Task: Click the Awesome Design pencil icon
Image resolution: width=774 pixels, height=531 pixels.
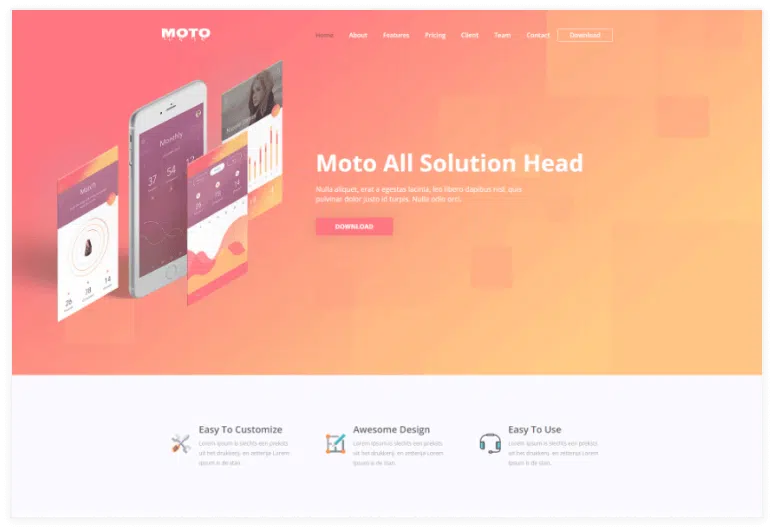Action: click(x=335, y=444)
